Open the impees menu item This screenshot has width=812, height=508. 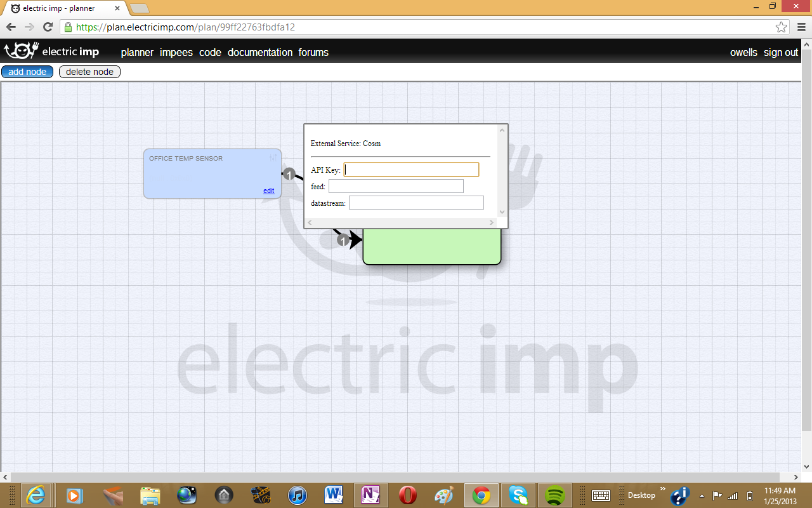(176, 52)
